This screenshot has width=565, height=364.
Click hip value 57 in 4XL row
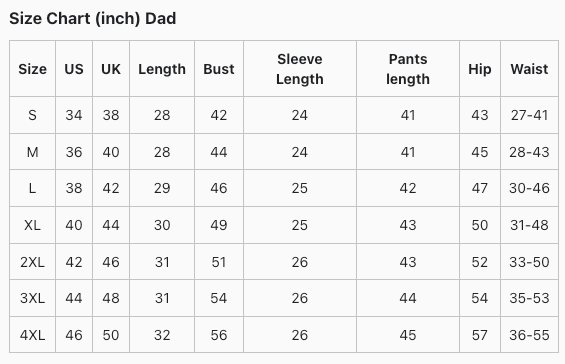pyautogui.click(x=480, y=335)
